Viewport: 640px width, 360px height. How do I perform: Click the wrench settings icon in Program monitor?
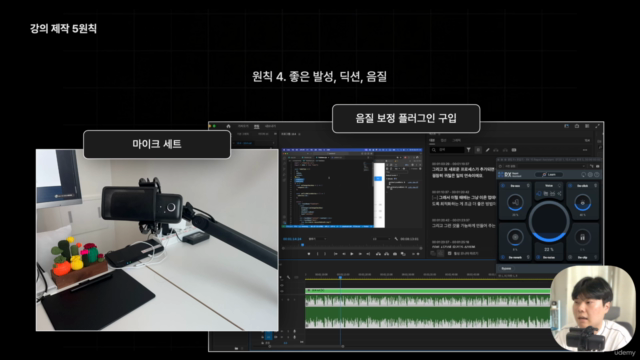(396, 239)
